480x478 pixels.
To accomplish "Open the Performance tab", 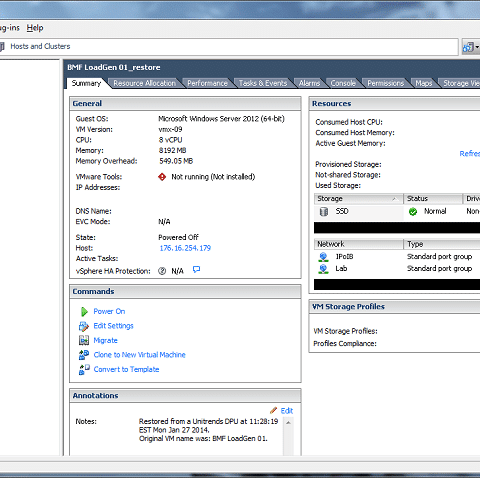I will click(x=207, y=83).
